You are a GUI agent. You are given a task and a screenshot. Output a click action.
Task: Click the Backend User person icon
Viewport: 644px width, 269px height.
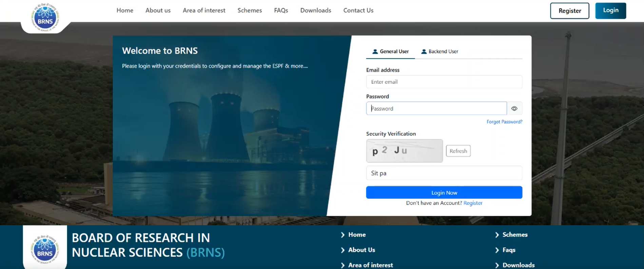[424, 52]
